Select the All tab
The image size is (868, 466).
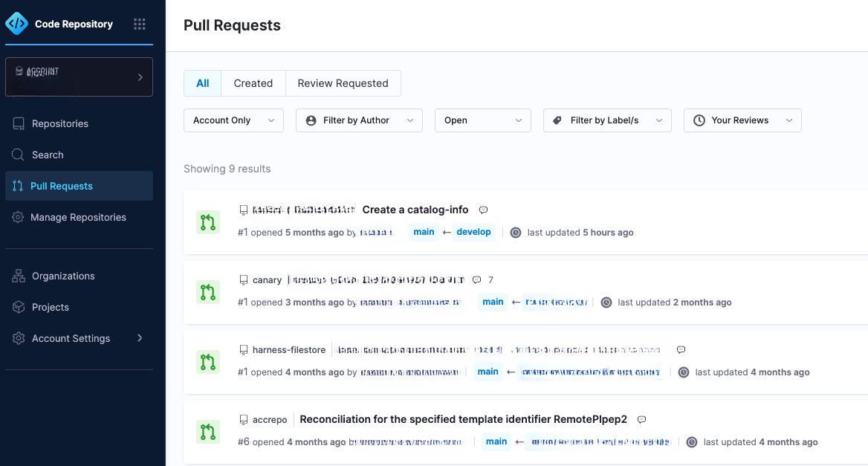pyautogui.click(x=202, y=83)
